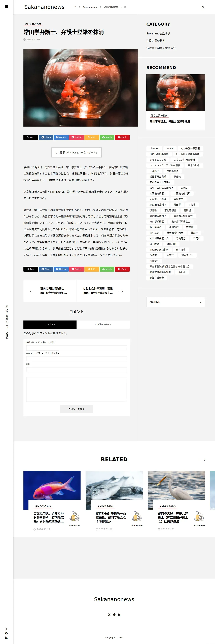Click the 常田学 tag
This screenshot has width=215, height=644.
pyautogui.click(x=177, y=204)
